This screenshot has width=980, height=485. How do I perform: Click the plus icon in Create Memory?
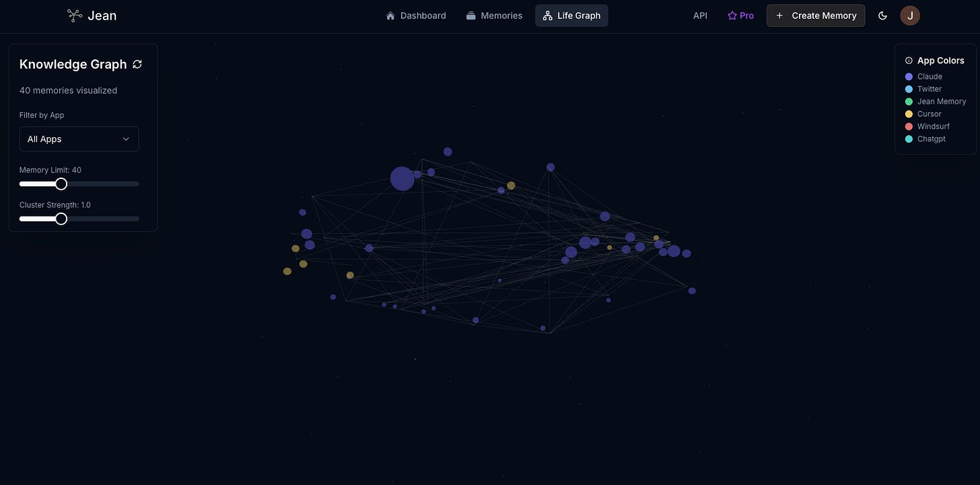[779, 15]
